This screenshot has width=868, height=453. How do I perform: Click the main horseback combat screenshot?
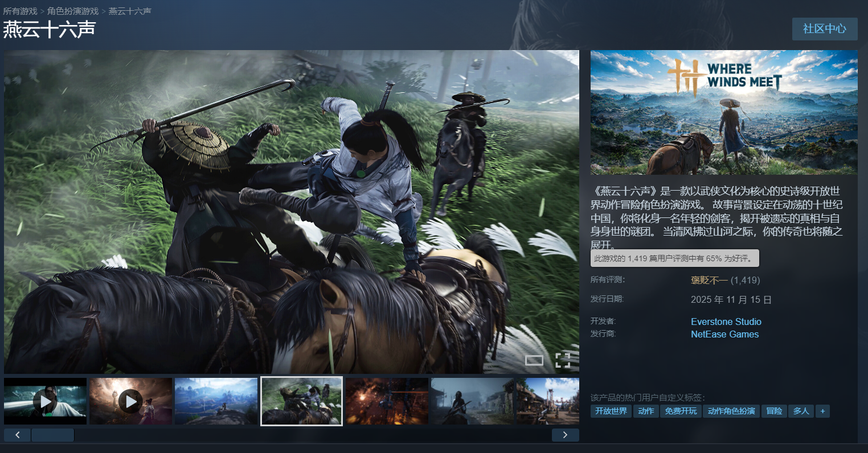pyautogui.click(x=292, y=212)
